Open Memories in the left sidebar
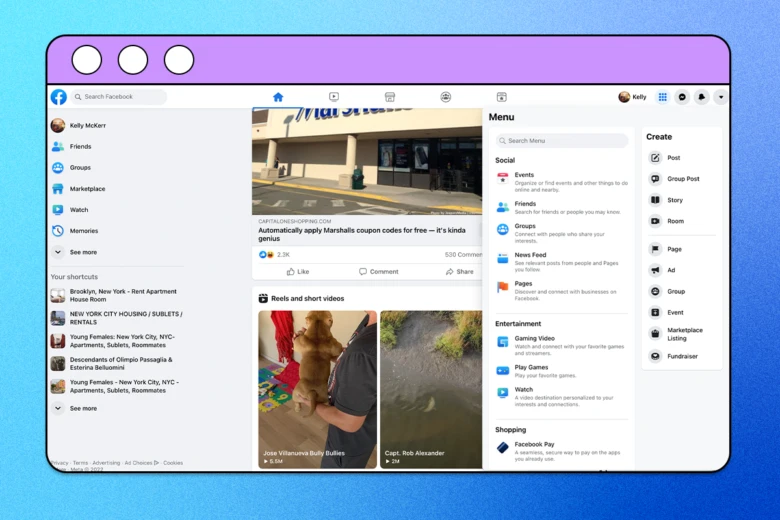This screenshot has height=520, width=780. pos(75,231)
